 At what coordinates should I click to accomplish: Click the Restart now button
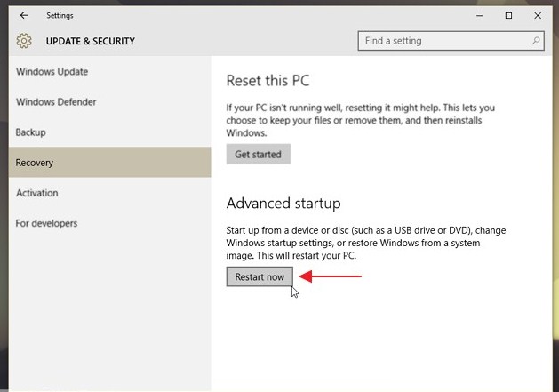tap(260, 276)
